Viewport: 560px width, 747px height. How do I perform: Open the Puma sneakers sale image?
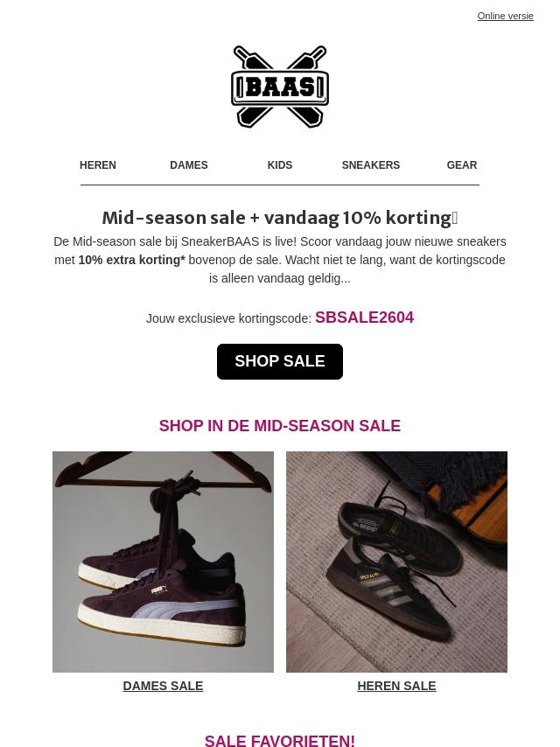point(163,562)
